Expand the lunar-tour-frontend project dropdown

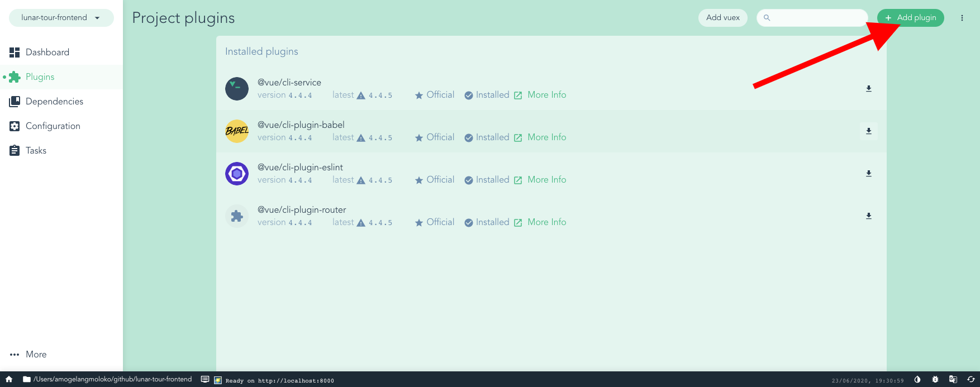click(61, 18)
